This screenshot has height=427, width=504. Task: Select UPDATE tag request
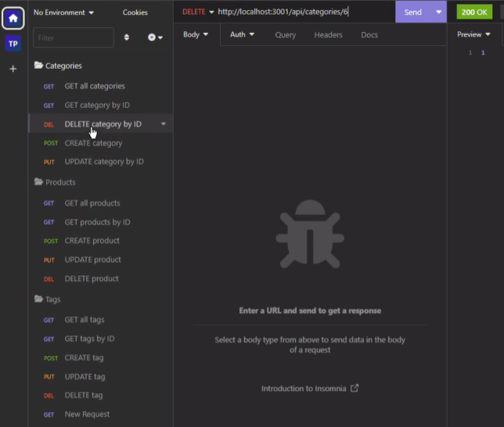tap(101, 376)
